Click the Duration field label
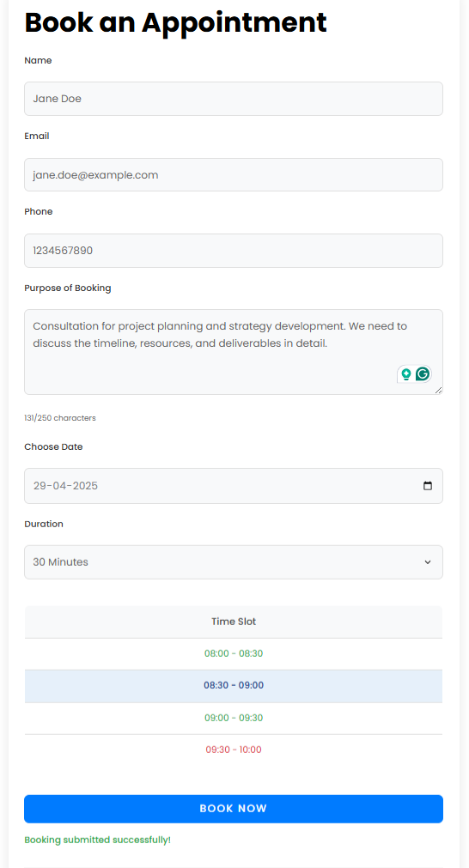The image size is (469, 868). click(x=44, y=524)
